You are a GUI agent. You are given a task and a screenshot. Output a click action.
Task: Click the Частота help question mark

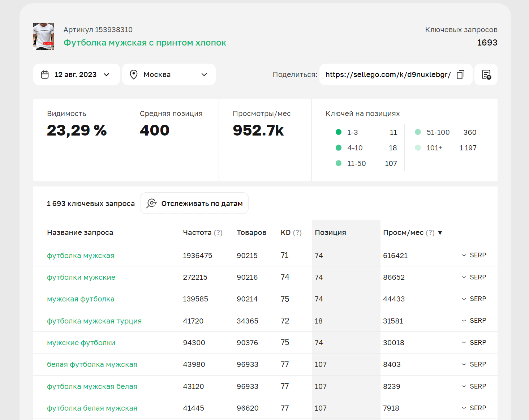(x=218, y=233)
